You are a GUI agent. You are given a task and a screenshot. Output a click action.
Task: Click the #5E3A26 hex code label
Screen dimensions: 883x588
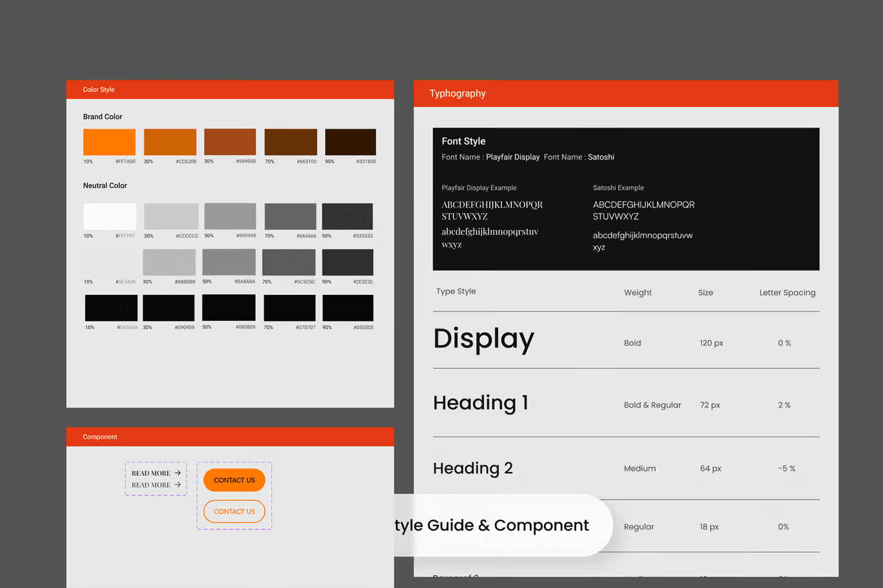coord(126,282)
